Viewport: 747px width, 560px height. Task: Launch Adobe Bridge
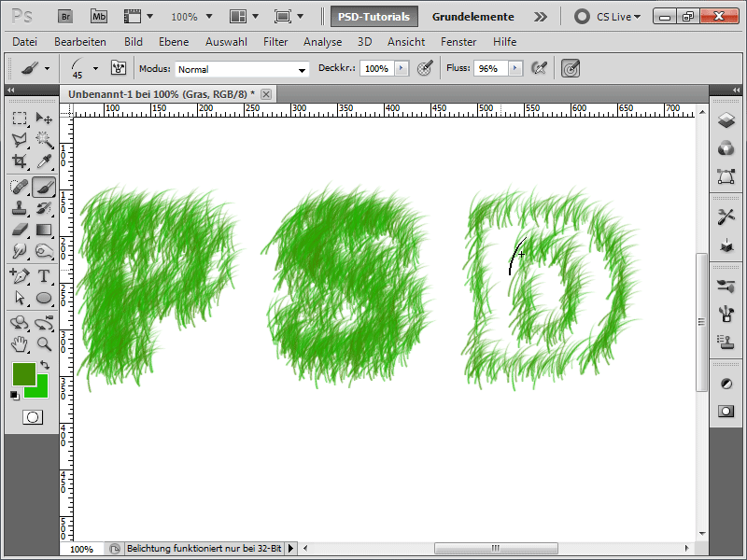[x=65, y=17]
